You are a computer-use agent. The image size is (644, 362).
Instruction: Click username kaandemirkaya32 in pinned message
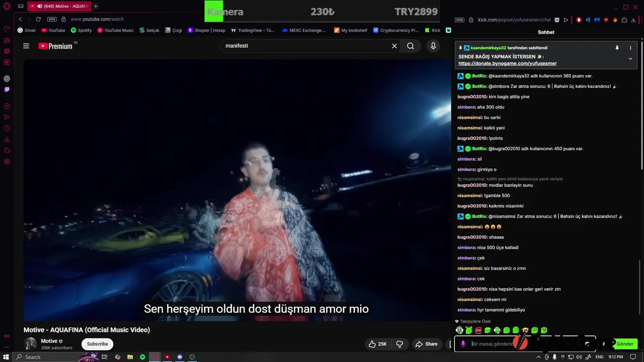pyautogui.click(x=488, y=48)
